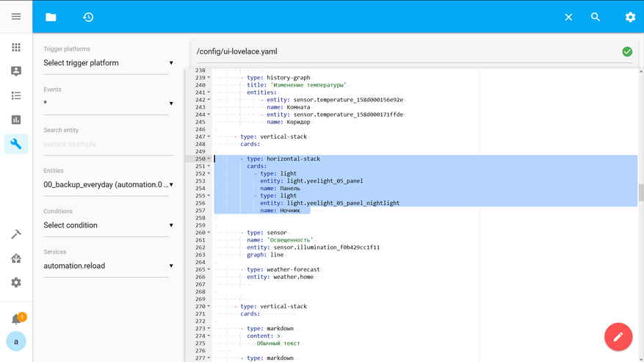This screenshot has width=644, height=362.
Task: Open the Entities dropdown 00_backup_everyday
Action: (109, 184)
